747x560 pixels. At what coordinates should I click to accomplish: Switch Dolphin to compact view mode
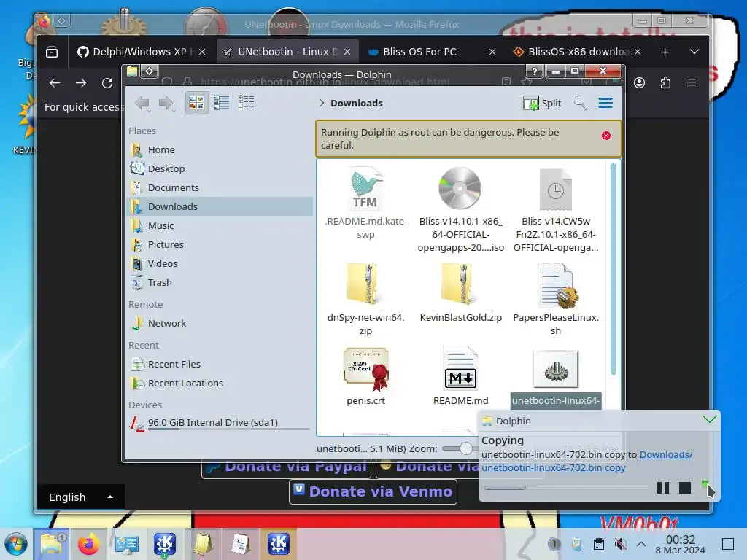[222, 103]
